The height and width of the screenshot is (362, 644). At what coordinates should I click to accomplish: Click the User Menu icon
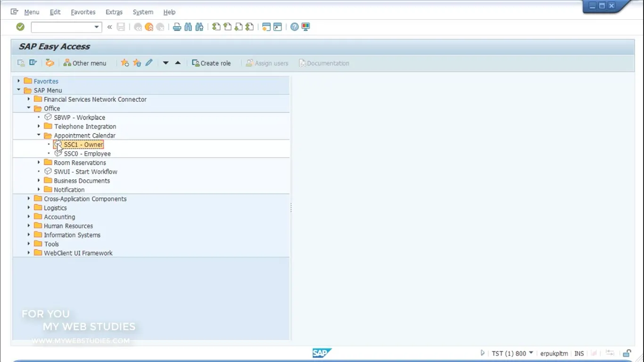(21, 63)
